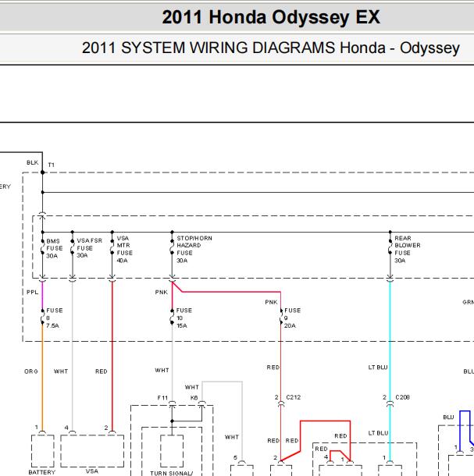Click the 'LT BLU' label above C208
The image size is (474, 476).
tap(378, 368)
